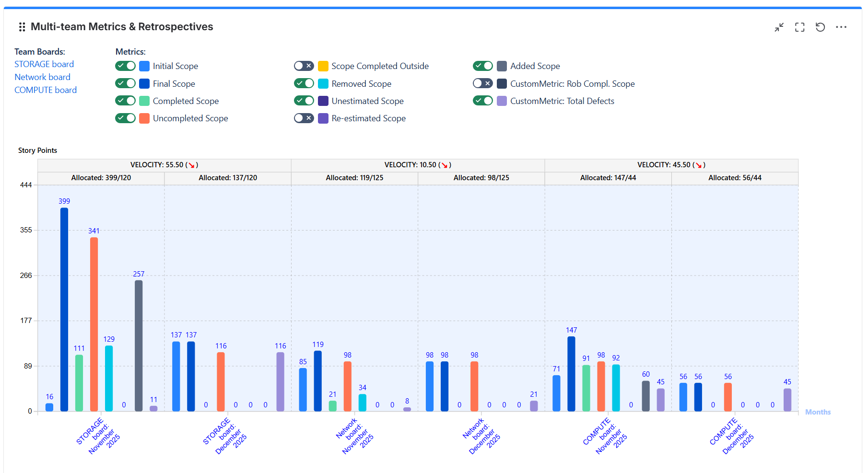Click the velocity trend arrow next to 10.50

(445, 165)
